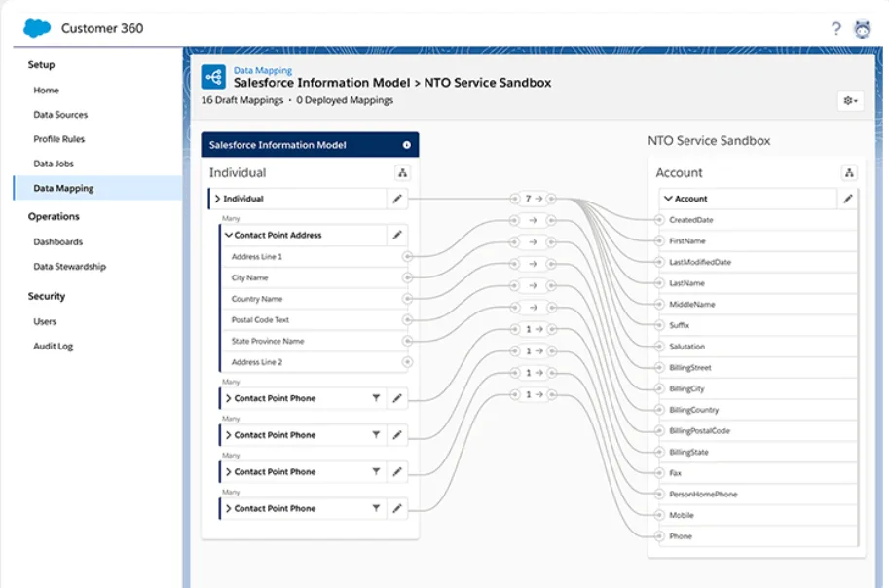
Task: Expand the Individual row chevron
Action: coord(217,199)
